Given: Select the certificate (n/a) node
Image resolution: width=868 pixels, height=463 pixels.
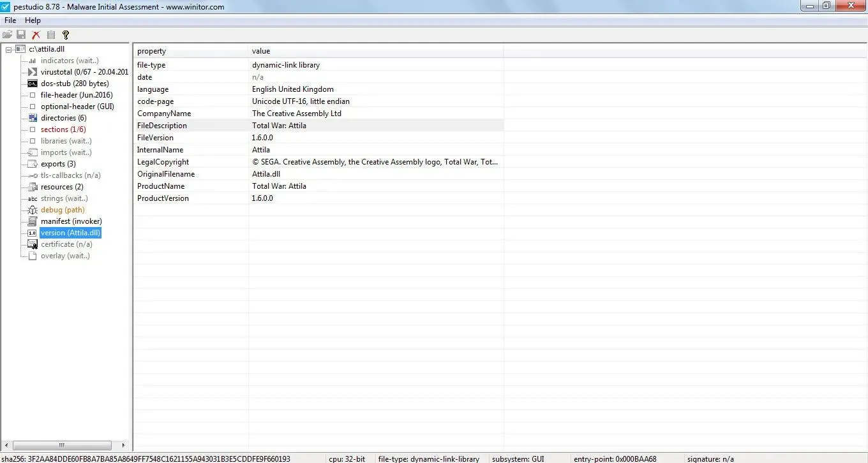Looking at the screenshot, I should (66, 244).
